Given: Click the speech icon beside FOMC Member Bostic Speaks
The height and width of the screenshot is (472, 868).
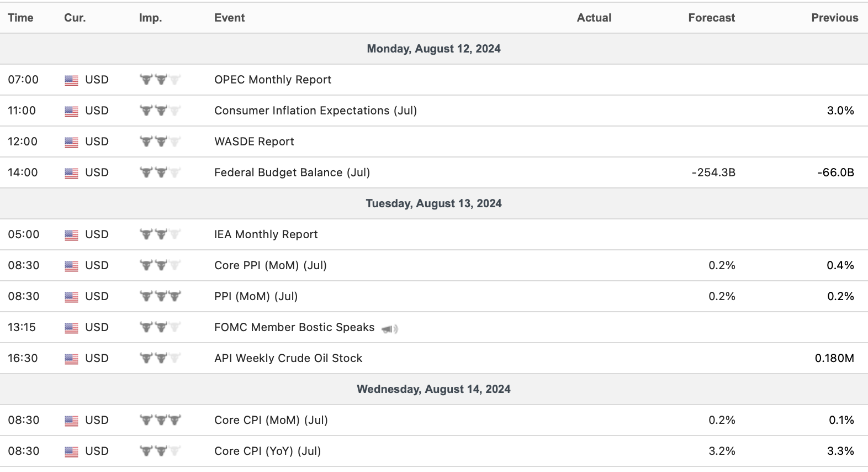Looking at the screenshot, I should (389, 329).
